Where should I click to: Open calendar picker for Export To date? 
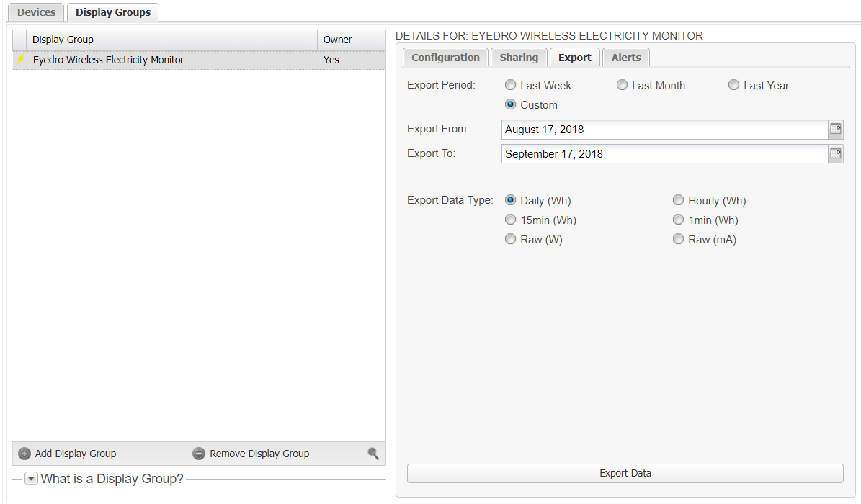pyautogui.click(x=835, y=154)
